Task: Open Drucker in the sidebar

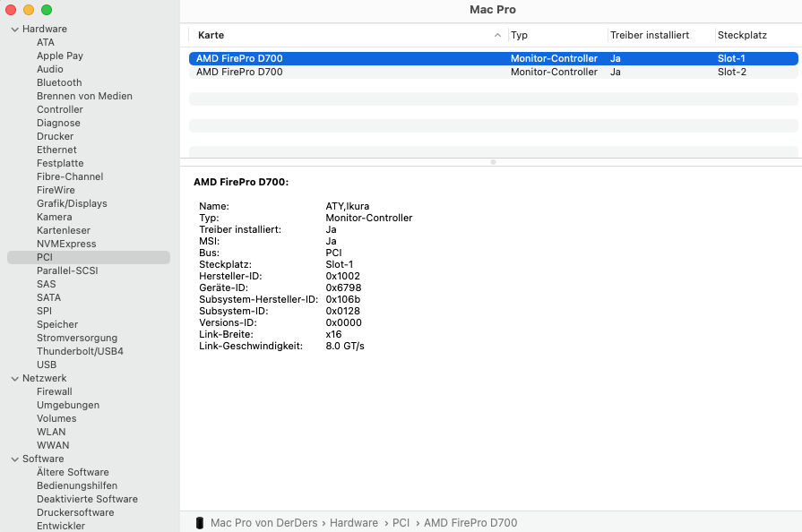Action: pos(56,136)
